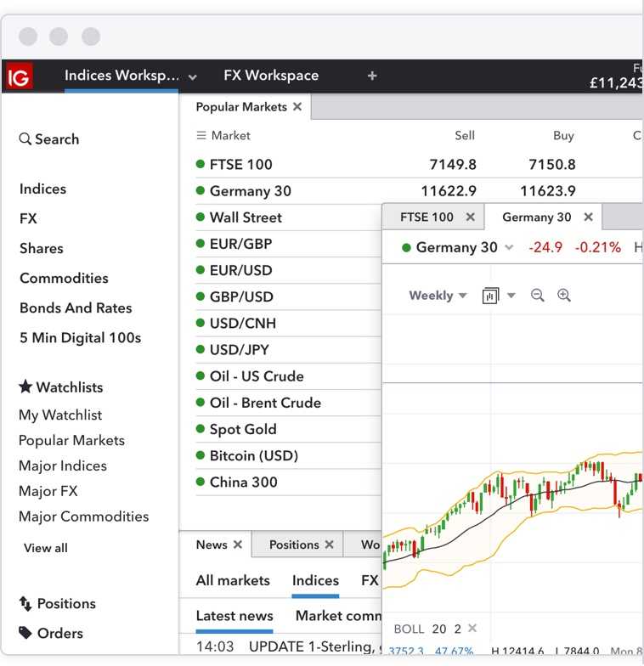644x666 pixels.
Task: Open Commodities in the sidebar
Action: pyautogui.click(x=64, y=279)
